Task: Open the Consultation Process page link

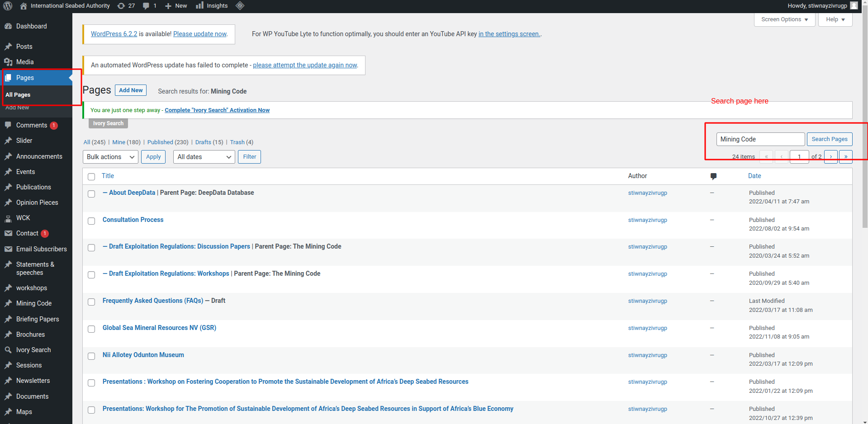Action: [133, 220]
